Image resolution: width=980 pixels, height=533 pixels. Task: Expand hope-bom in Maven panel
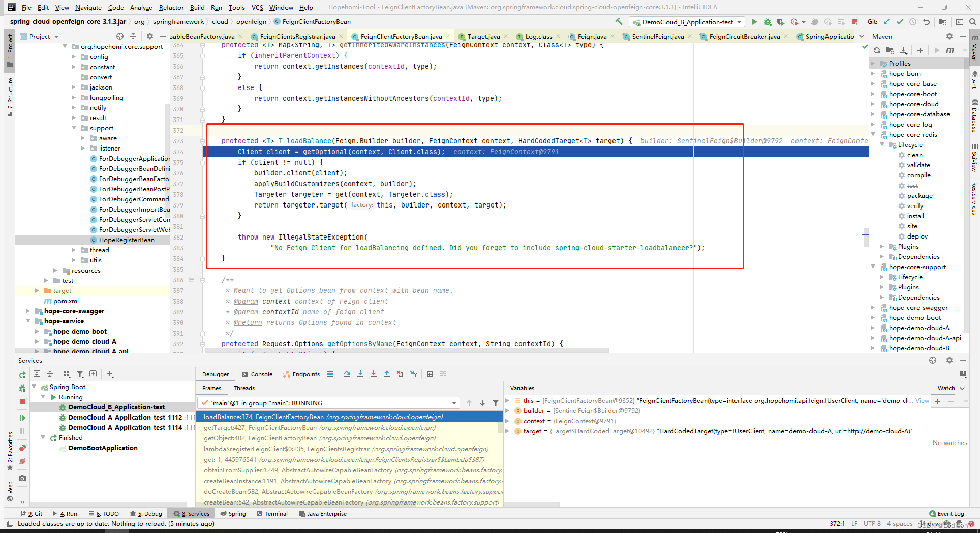click(x=873, y=74)
